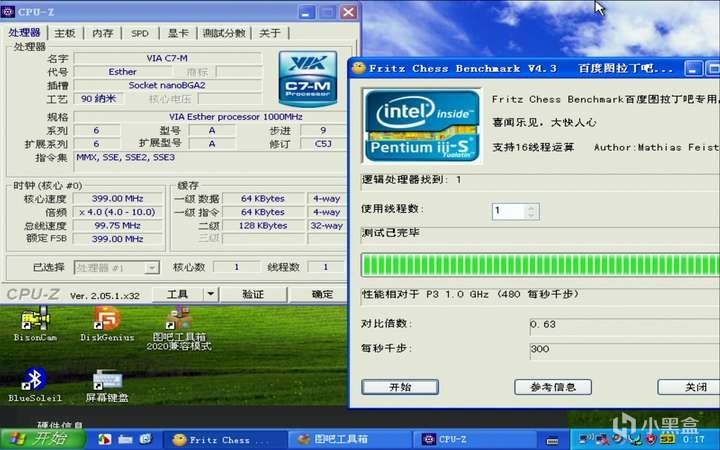Click the 对比倍数 value field showing 0.63

point(624,325)
